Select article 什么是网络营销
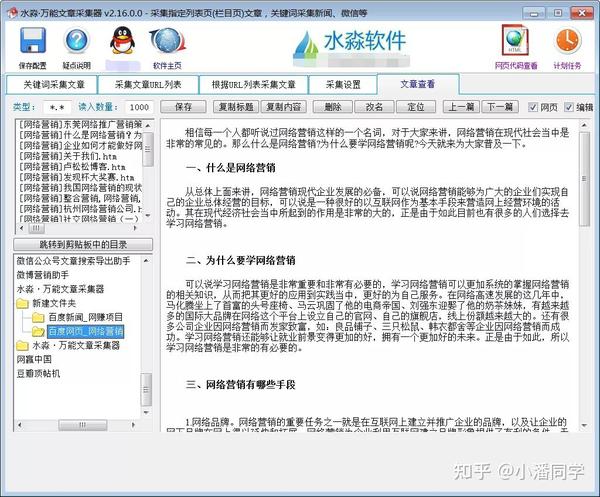The image size is (600, 497). click(x=80, y=135)
